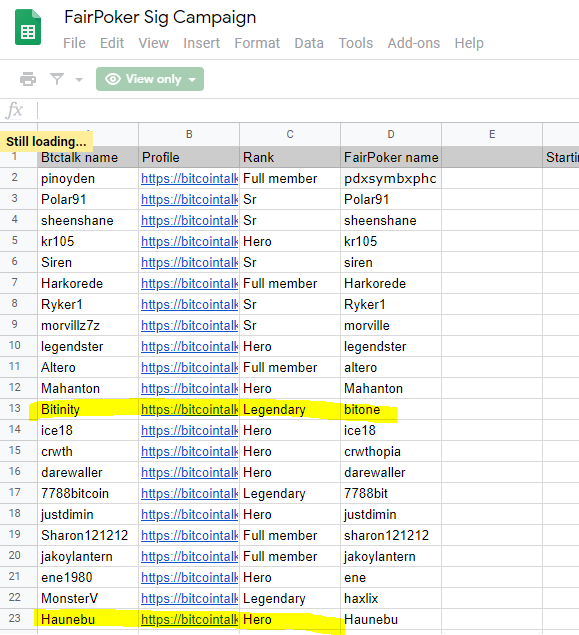Open the File menu
The width and height of the screenshot is (579, 635).
75,43
